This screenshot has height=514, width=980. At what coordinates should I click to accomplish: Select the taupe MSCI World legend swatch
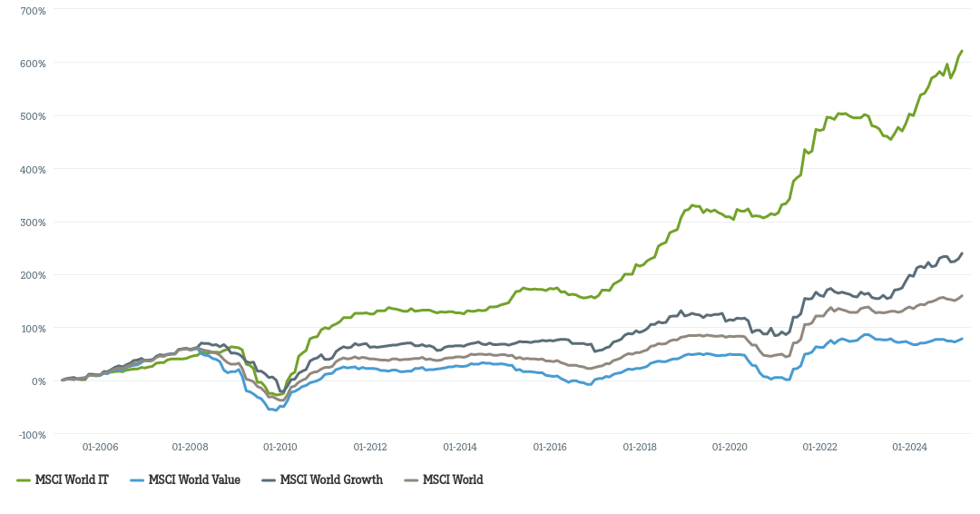pos(411,479)
